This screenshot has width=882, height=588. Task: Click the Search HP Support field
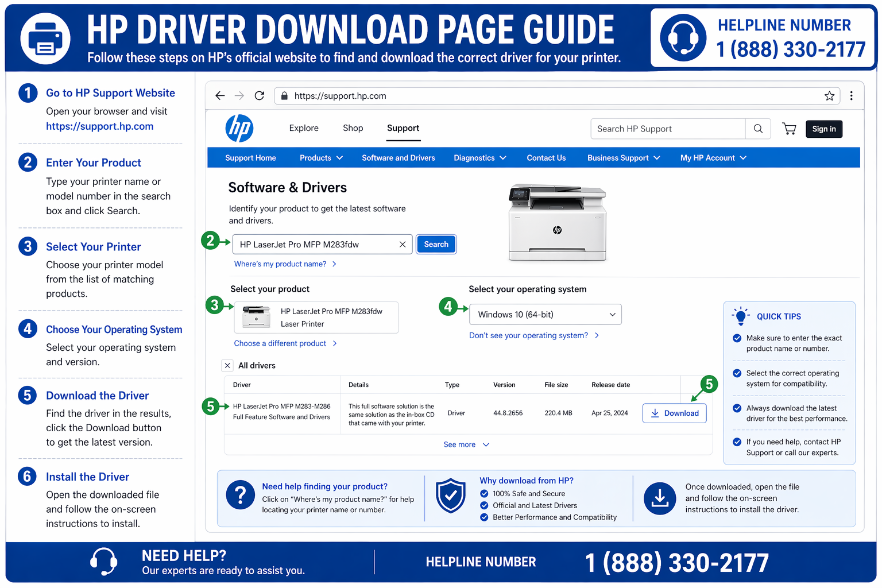tap(668, 129)
